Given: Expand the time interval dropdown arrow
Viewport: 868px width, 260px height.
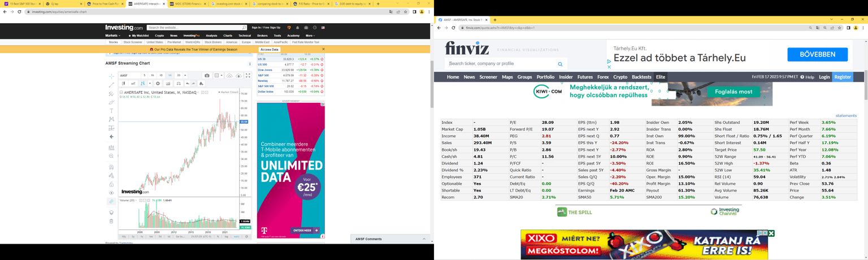Looking at the screenshot, I should (185, 75).
